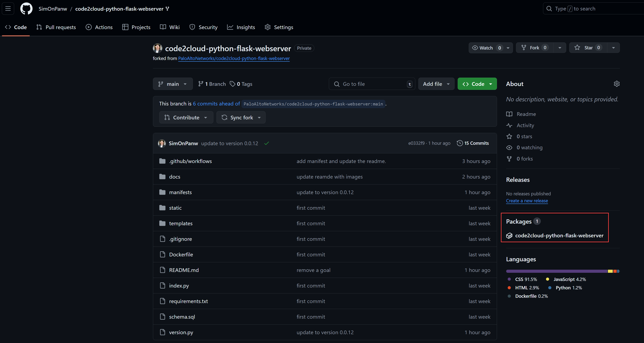644x343 pixels.
Task: Click the Go to file search field
Action: click(x=372, y=84)
